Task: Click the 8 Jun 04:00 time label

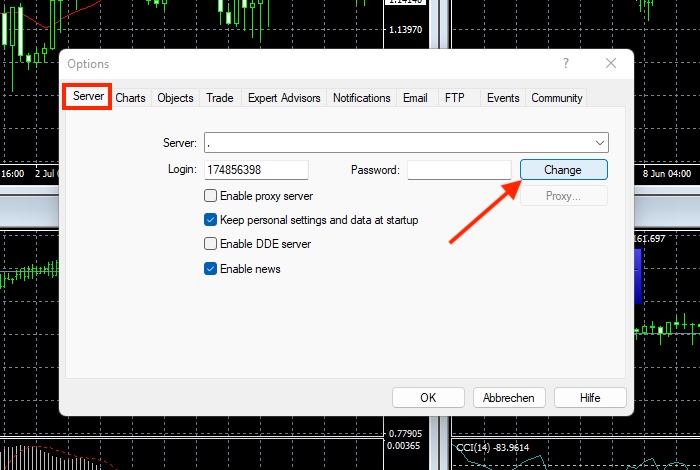Action: click(667, 174)
